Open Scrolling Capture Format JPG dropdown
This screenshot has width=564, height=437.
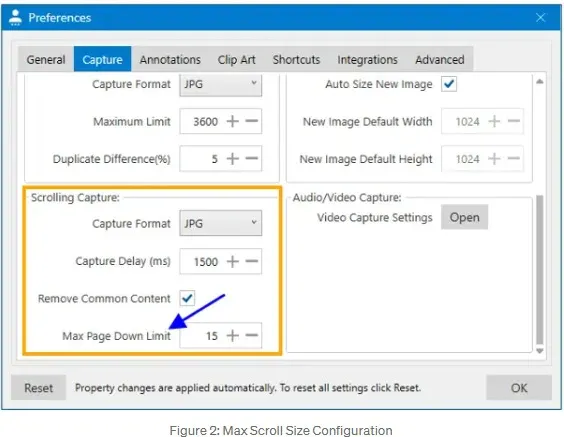[x=220, y=223]
